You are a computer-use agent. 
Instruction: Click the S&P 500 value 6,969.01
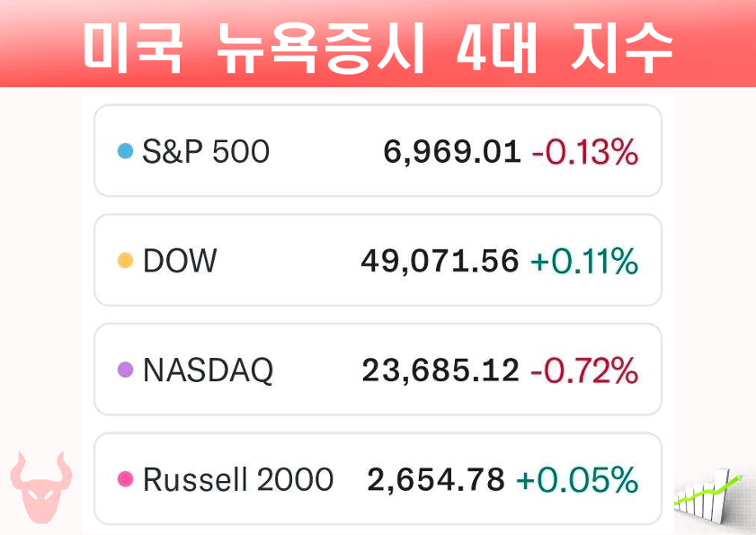click(452, 152)
